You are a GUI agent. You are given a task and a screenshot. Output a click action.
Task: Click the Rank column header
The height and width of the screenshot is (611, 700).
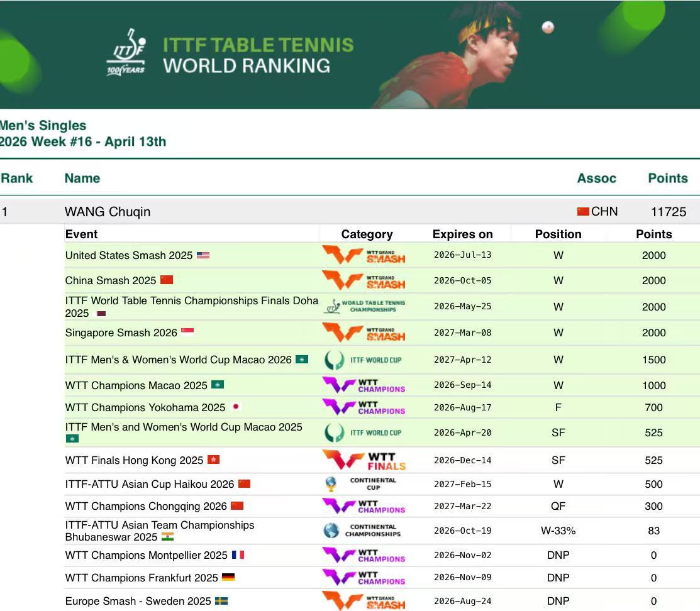point(16,178)
